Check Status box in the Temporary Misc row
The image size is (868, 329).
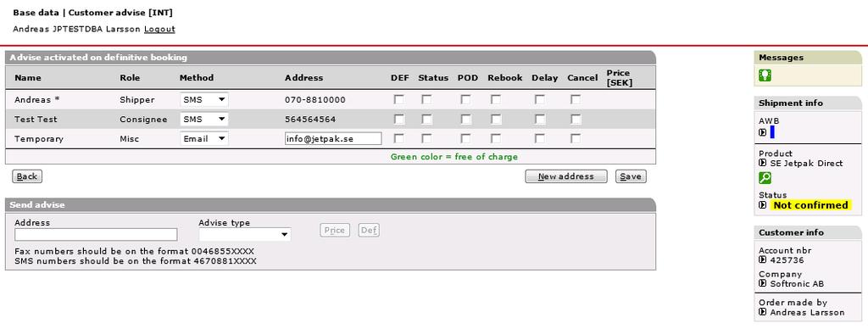click(x=426, y=138)
